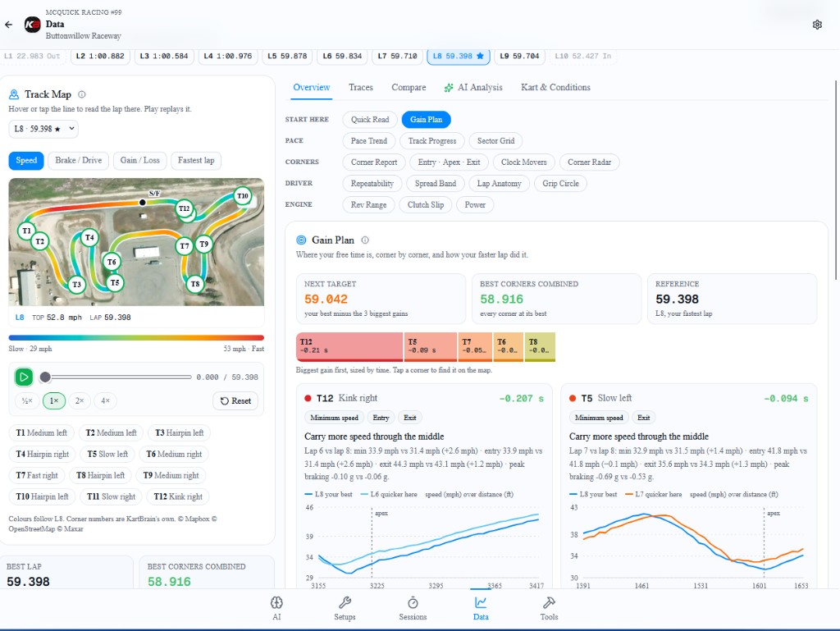Click the T1 marker on track map
The height and width of the screenshot is (631, 840).
[26, 231]
